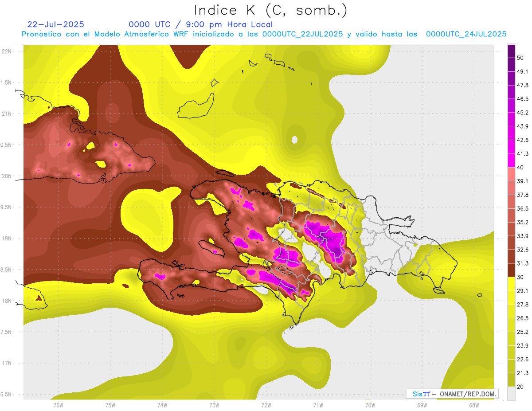Click the "70W" longitude label
The height and width of the screenshot is (411, 532).
(370, 405)
